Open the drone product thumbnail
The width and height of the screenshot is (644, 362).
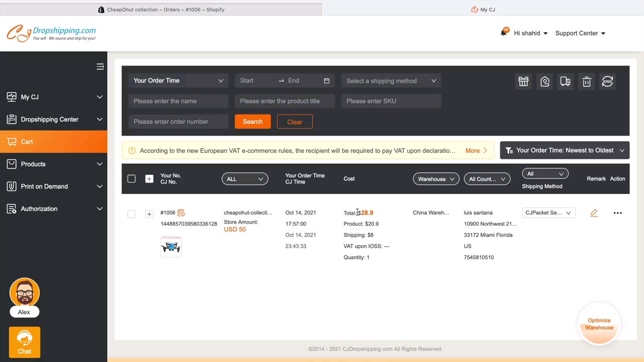(171, 246)
